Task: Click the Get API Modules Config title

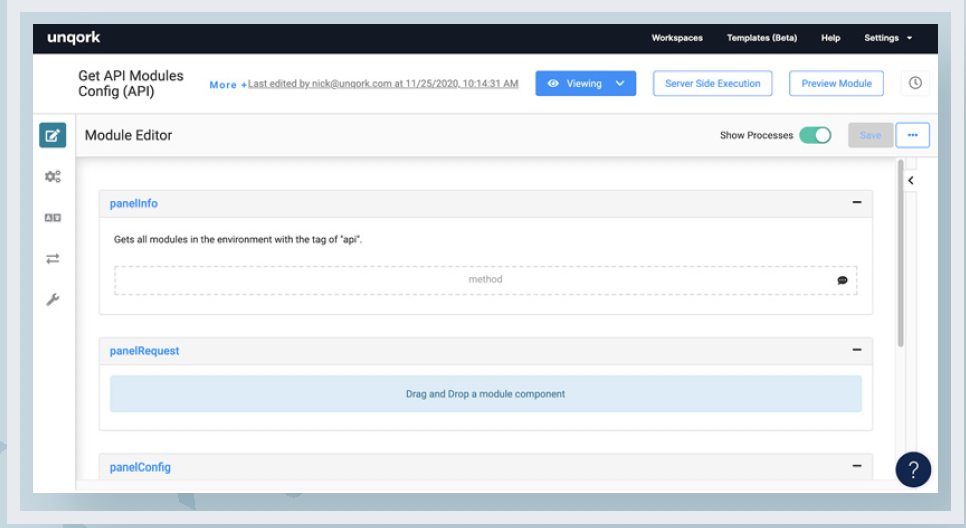Action: point(131,83)
